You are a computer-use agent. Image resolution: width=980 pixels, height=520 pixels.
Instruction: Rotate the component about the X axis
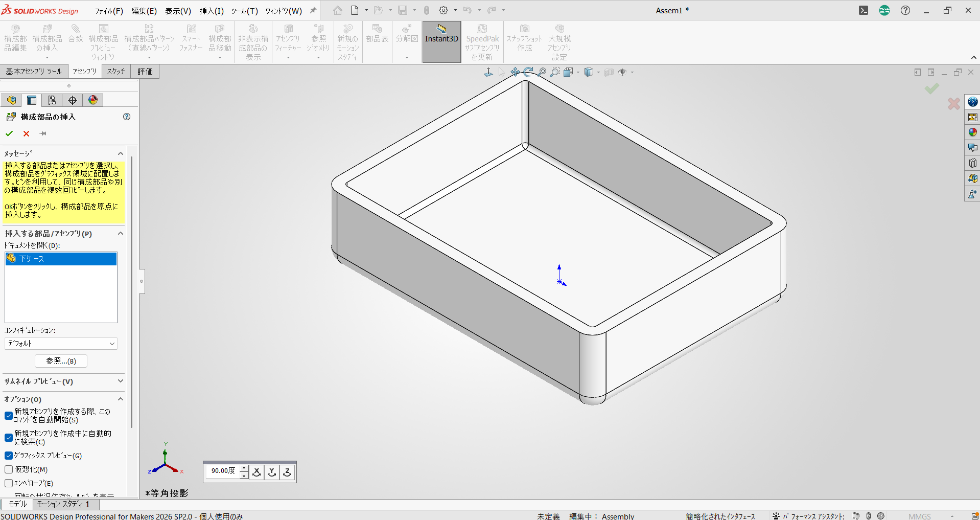point(257,471)
